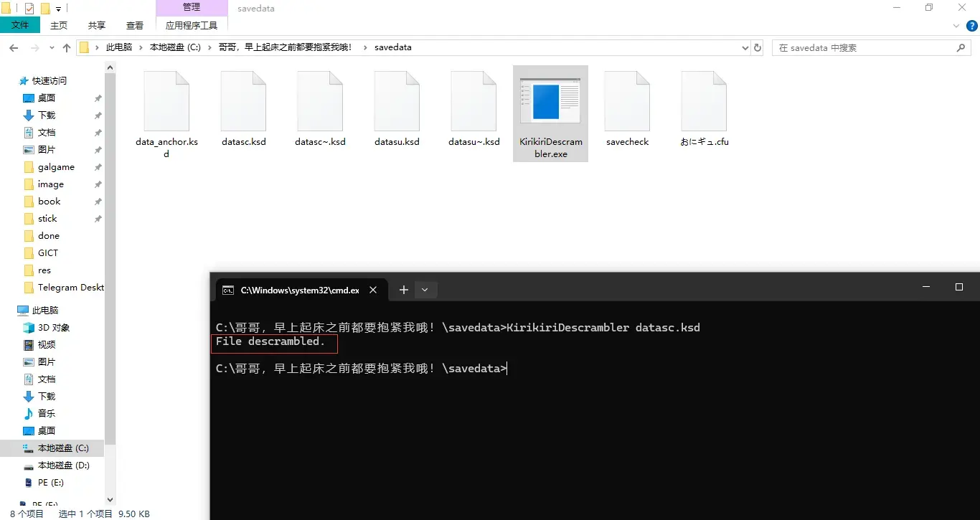980x520 pixels.
Task: Select the KirikiriDescrambler.exe file icon
Action: [550, 101]
